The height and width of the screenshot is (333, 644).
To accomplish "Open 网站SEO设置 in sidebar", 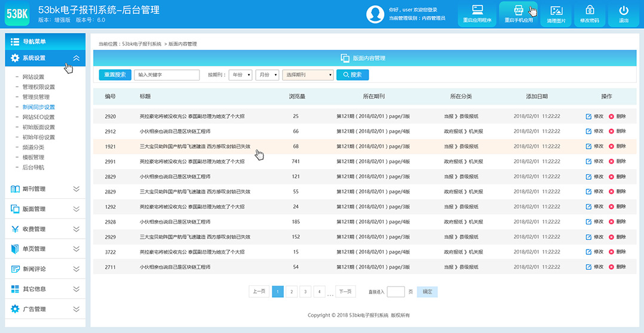I will point(39,118).
